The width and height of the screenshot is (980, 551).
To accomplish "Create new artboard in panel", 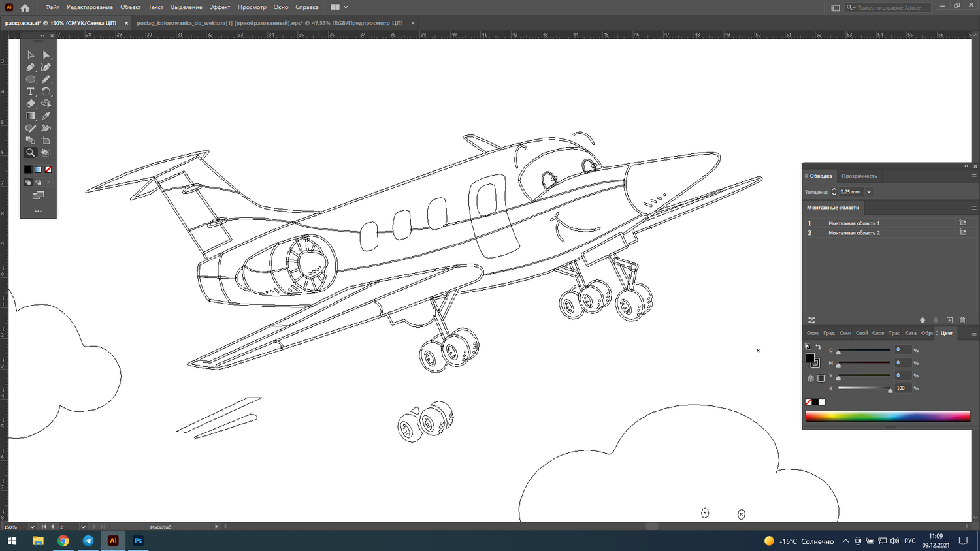I will tap(949, 320).
